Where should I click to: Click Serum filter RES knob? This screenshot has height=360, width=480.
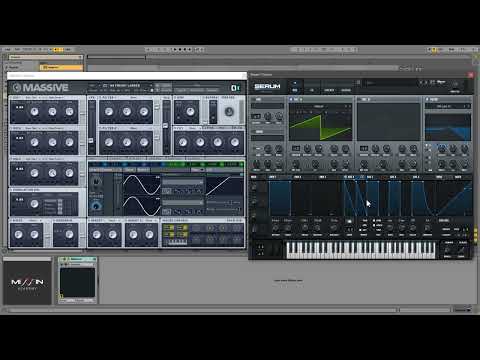tap(453, 148)
